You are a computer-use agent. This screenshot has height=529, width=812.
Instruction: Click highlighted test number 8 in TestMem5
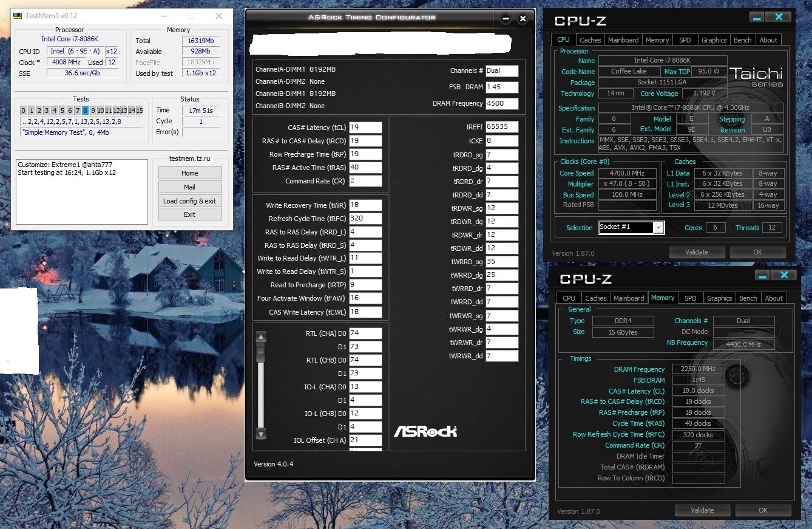pos(86,111)
